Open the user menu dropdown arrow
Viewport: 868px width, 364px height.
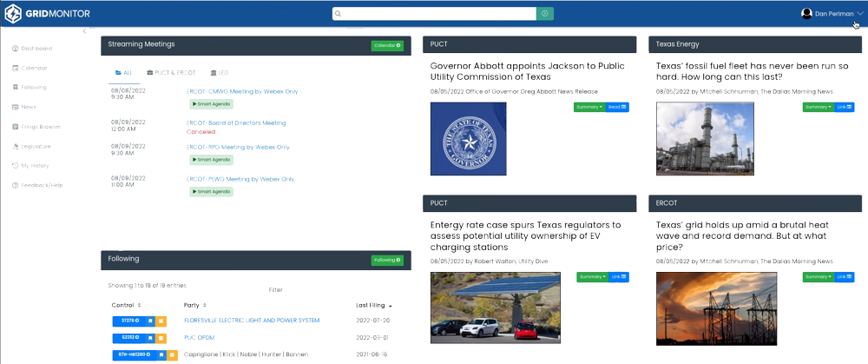pyautogui.click(x=859, y=14)
